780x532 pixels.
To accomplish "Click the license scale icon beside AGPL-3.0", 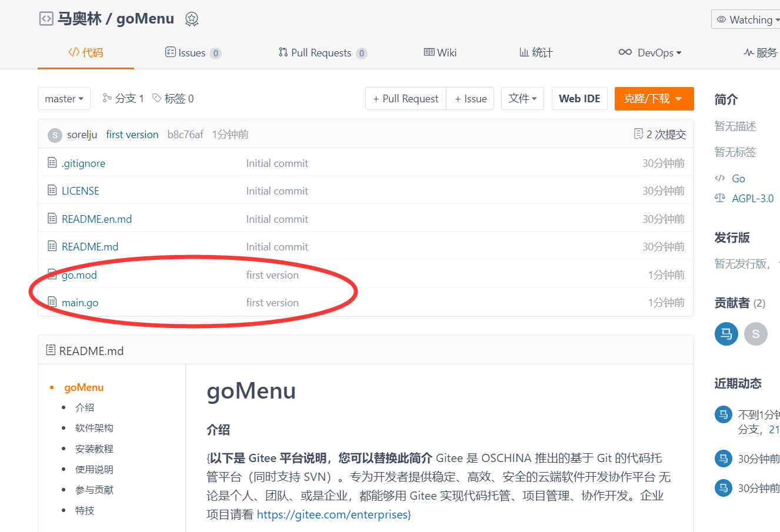I will click(x=720, y=198).
